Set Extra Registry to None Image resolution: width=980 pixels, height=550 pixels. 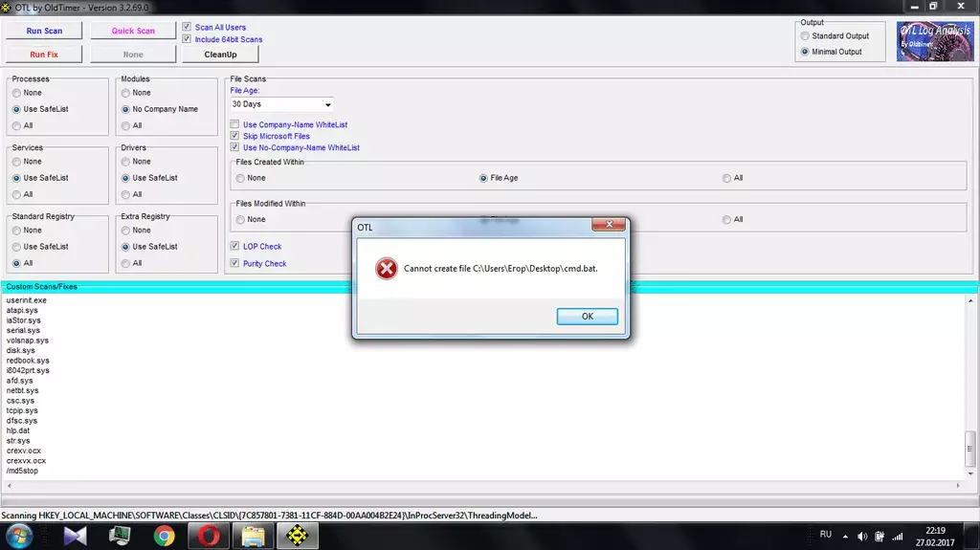(x=125, y=231)
